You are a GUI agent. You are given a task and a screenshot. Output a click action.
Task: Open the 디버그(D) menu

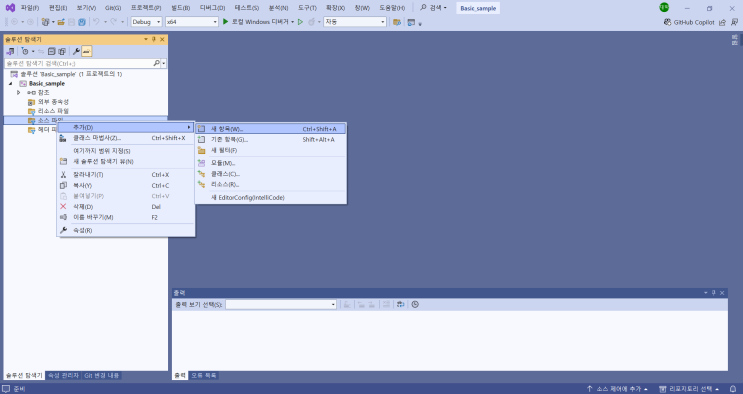pyautogui.click(x=212, y=8)
